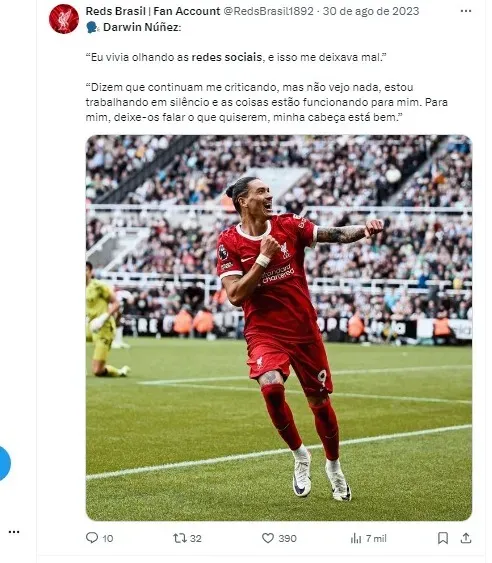Click the reply speech-bubble icon

[92, 538]
